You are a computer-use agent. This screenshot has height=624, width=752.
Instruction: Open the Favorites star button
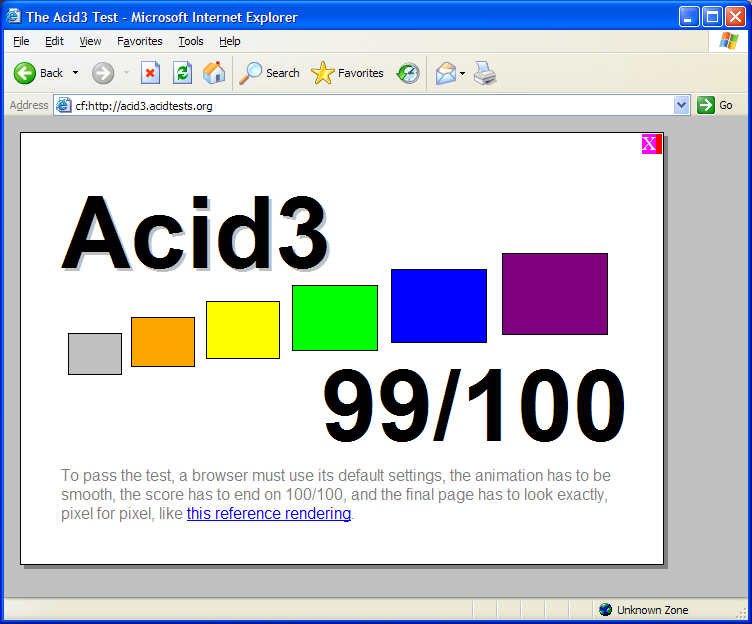[347, 73]
